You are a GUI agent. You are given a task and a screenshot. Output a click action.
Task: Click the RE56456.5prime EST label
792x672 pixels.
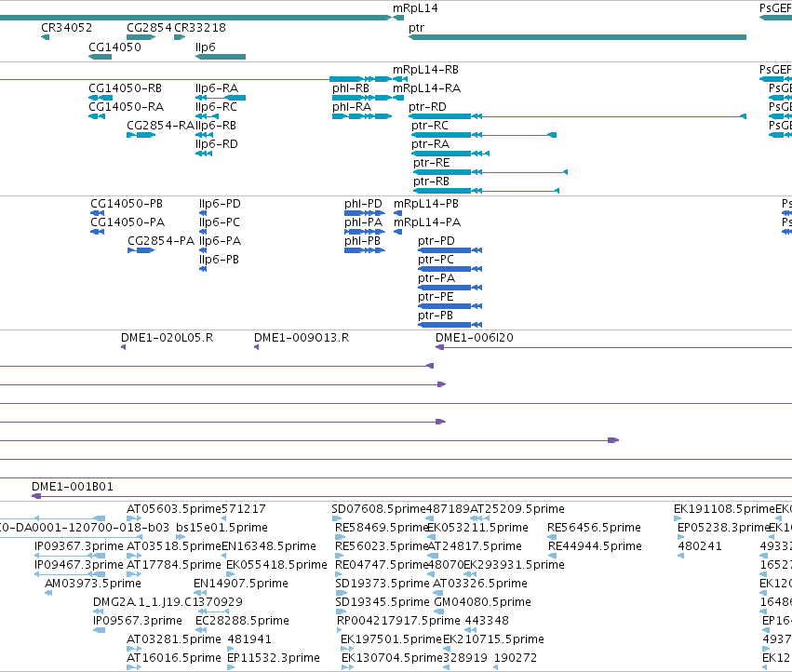595,528
